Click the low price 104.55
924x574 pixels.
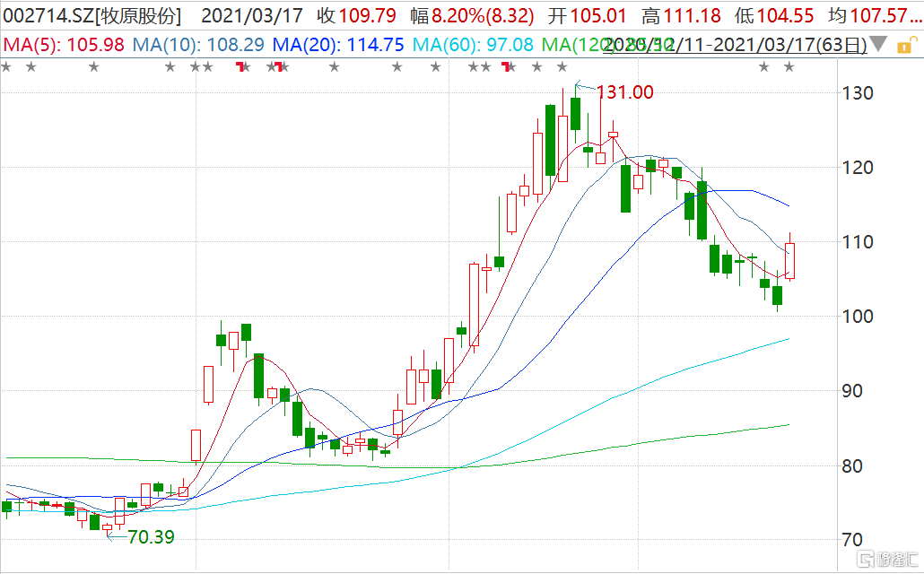point(785,16)
